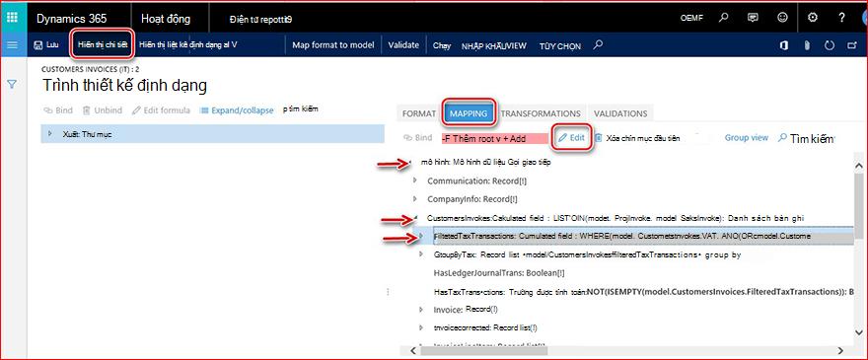Viewport: 868px width, 360px height.
Task: Expand the CompanyInfo: Record node
Action: click(x=415, y=198)
